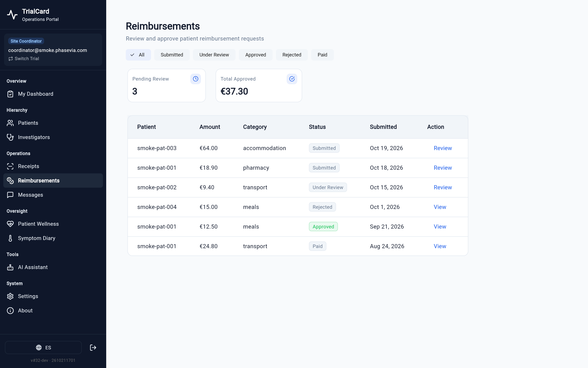Click the About info icon
588x368 pixels.
coord(10,311)
